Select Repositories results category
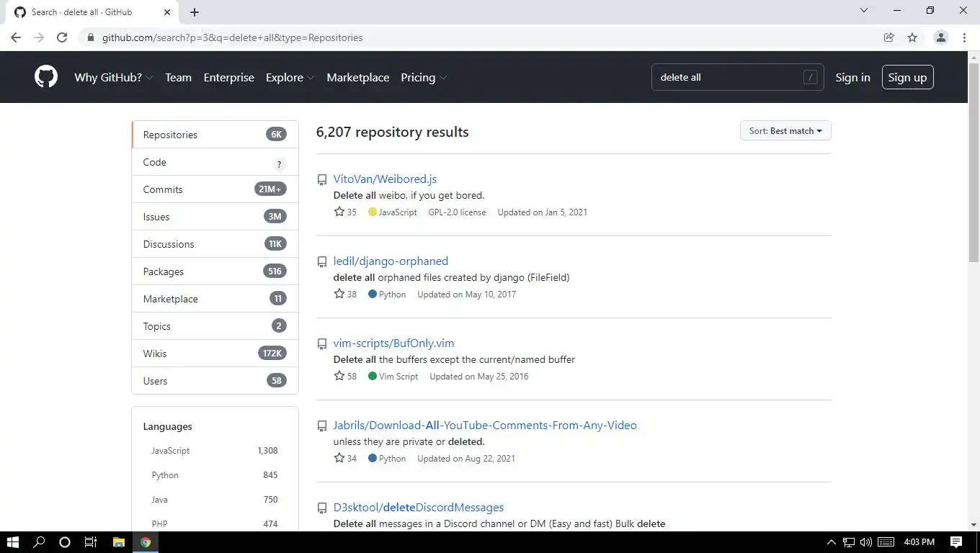 (215, 135)
